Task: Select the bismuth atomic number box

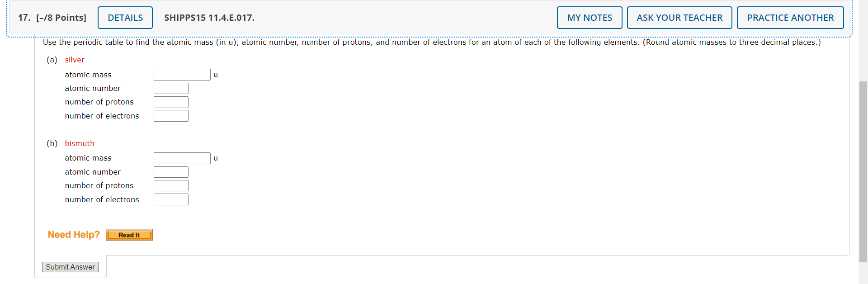Action: tap(171, 172)
